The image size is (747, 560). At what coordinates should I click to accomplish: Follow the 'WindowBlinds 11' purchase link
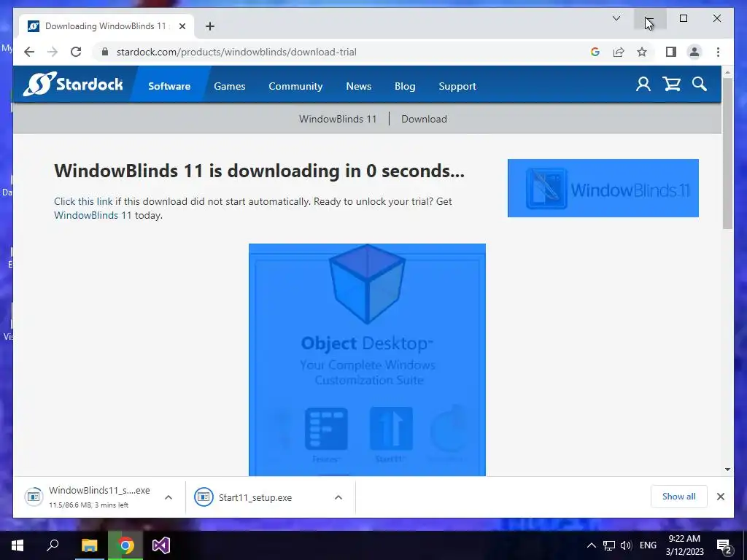click(x=93, y=215)
